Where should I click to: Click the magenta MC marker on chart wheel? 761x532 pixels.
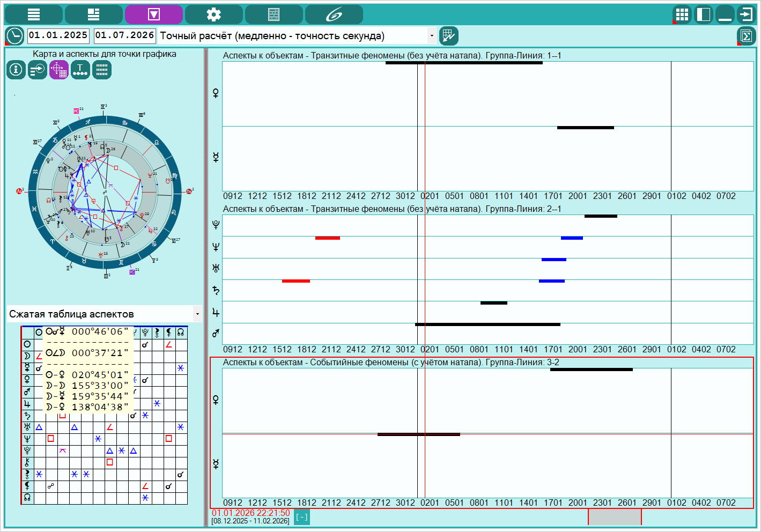pos(76,110)
